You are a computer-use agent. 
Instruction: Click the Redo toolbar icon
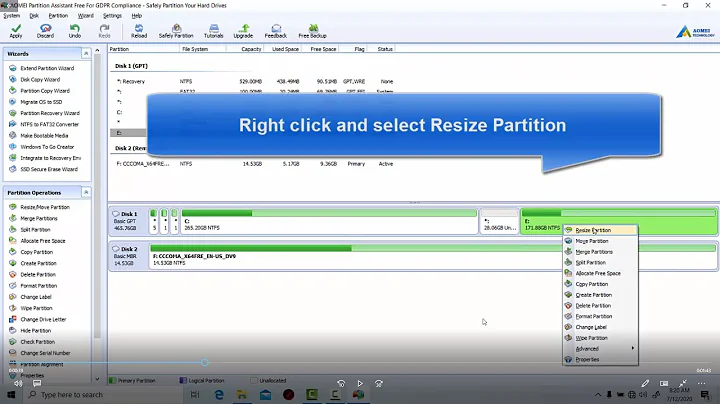104,31
